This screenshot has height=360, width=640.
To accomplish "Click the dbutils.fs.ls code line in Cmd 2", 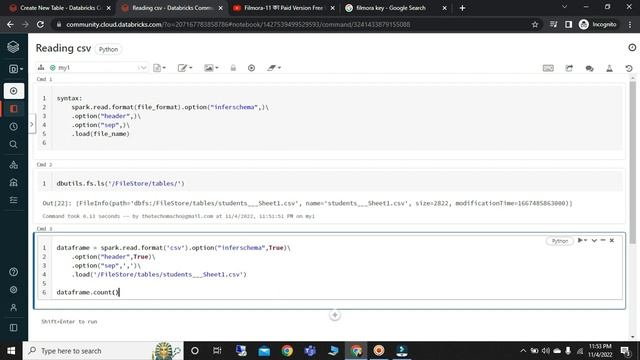I will [x=120, y=184].
